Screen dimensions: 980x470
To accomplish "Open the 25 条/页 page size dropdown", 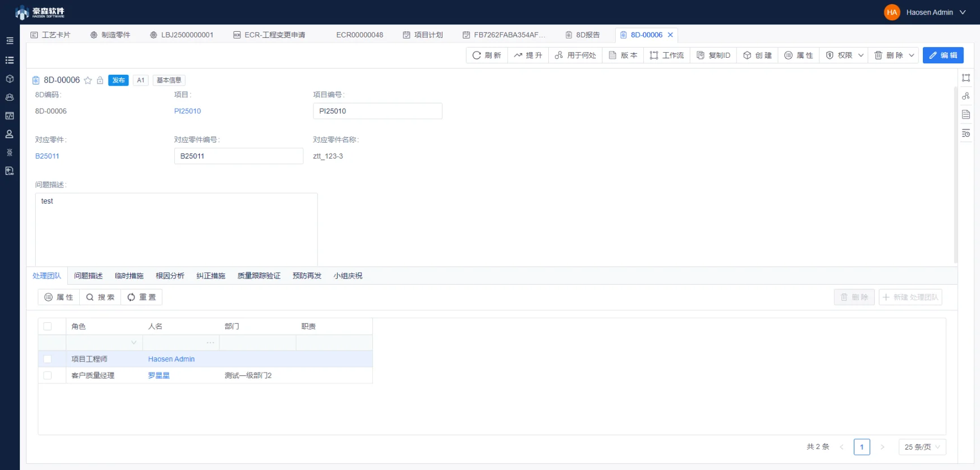I will (922, 447).
